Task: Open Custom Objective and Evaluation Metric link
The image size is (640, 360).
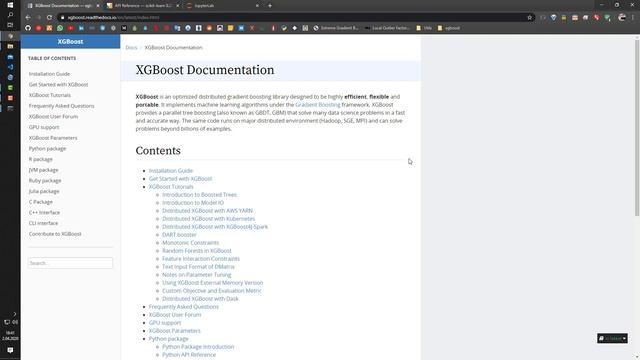Action: [212, 291]
